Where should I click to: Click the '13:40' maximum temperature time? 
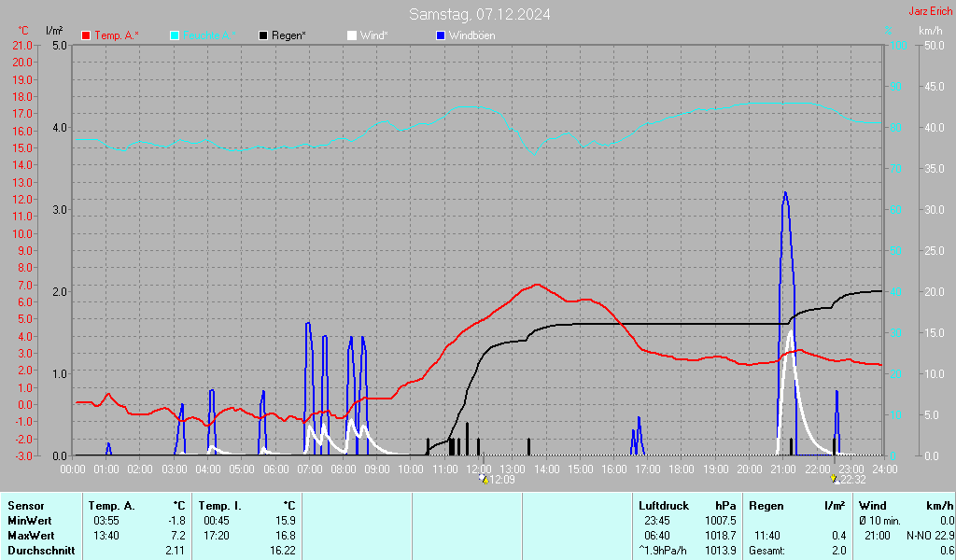pyautogui.click(x=106, y=536)
